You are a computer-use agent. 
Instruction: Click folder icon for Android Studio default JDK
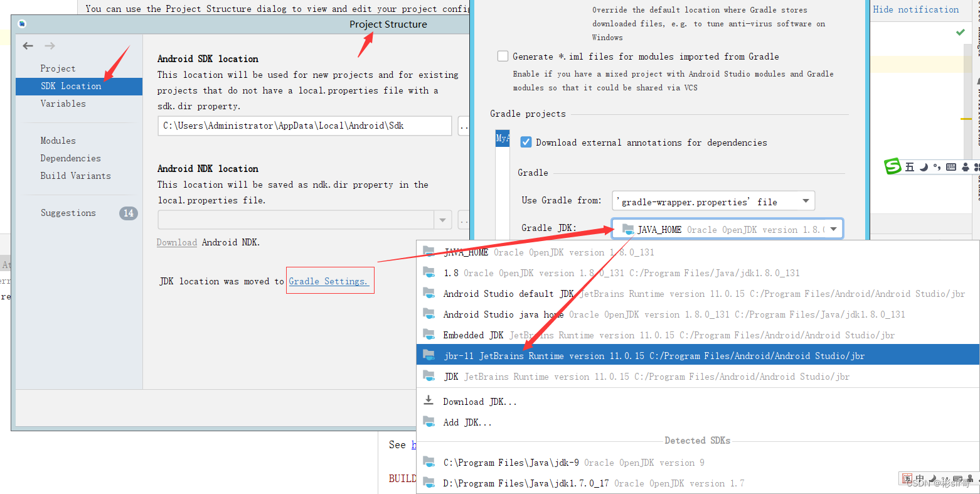coord(429,293)
